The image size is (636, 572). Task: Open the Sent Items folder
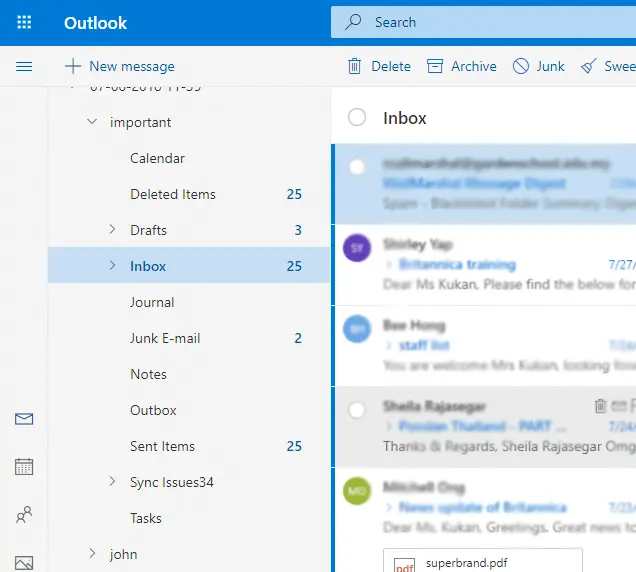coord(162,446)
